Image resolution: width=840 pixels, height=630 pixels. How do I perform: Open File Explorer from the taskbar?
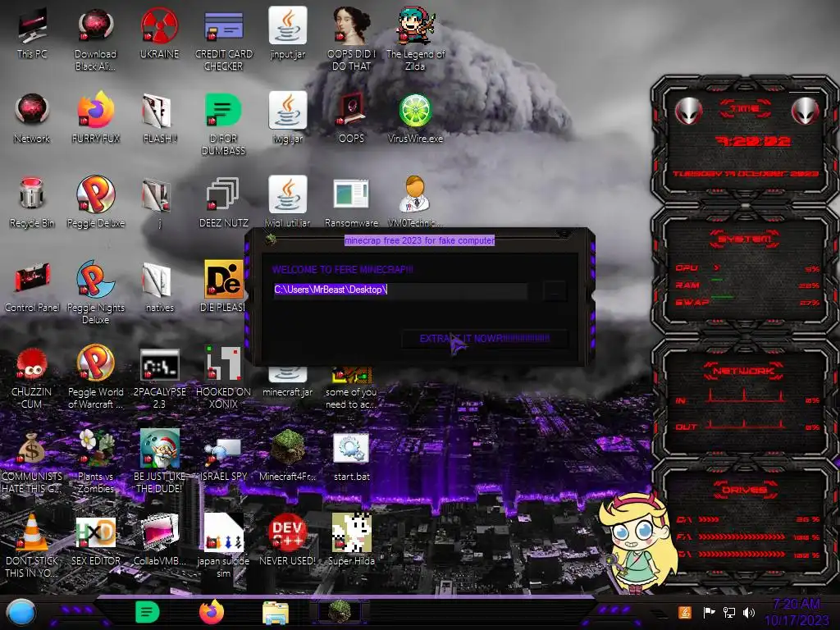click(x=276, y=613)
